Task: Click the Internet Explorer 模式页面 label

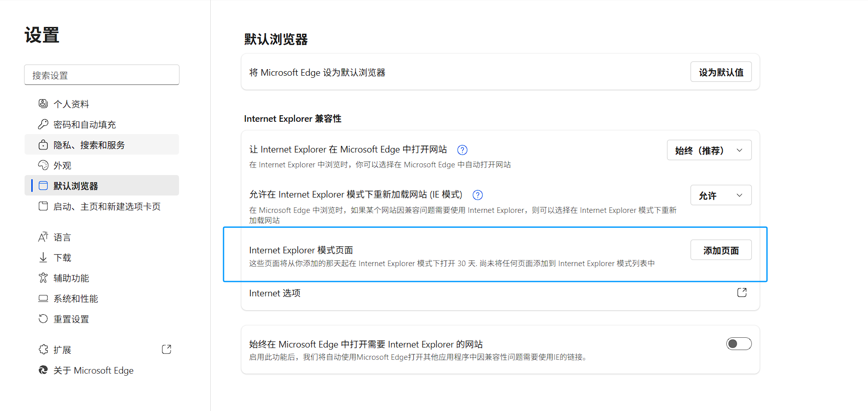Action: [301, 250]
